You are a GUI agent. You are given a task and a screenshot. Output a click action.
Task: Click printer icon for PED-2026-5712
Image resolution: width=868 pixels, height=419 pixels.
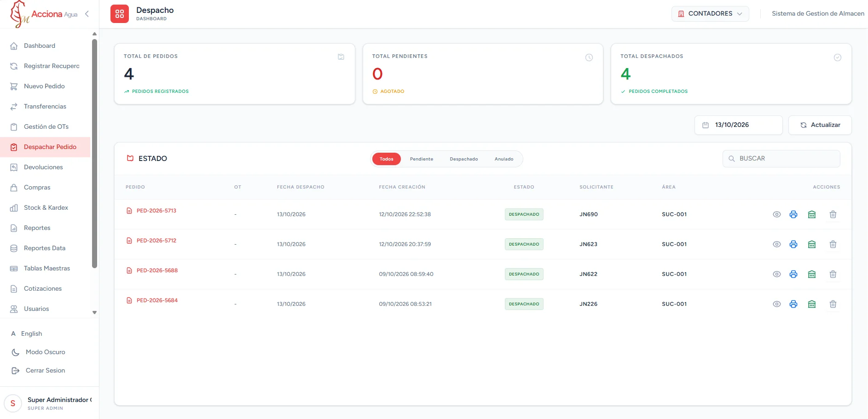(793, 244)
